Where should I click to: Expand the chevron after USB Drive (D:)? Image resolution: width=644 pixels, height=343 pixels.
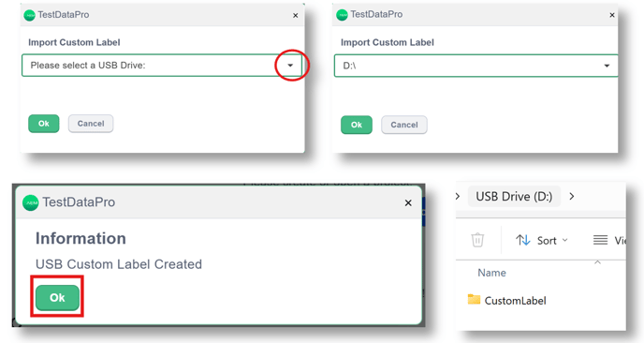(572, 197)
